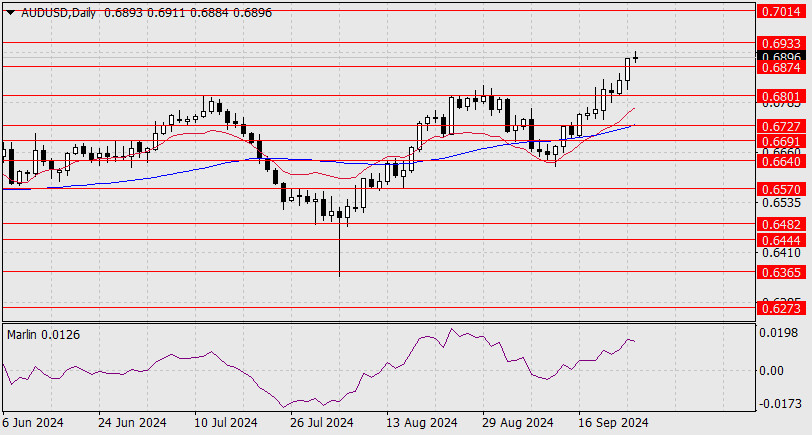Click the 24 Jun 2024 date label

coord(132,423)
